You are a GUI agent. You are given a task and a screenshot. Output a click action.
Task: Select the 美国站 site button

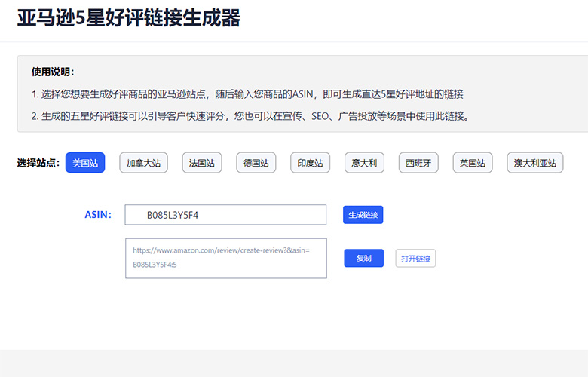(x=85, y=163)
